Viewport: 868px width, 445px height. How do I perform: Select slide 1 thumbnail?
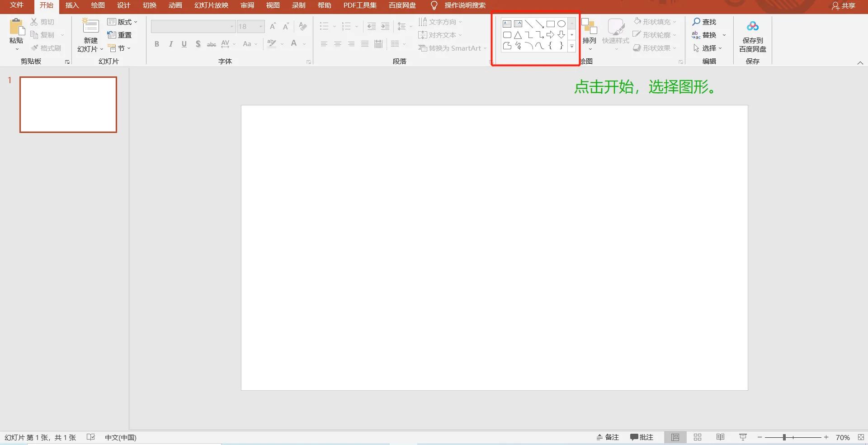pos(68,104)
